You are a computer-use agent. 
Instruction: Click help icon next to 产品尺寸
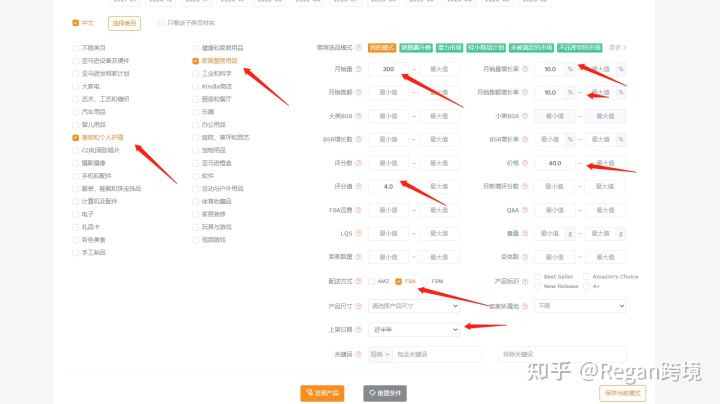359,306
